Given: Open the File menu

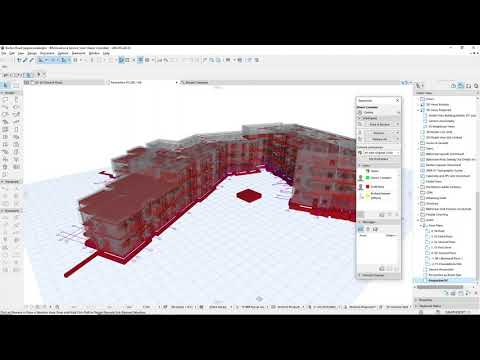Looking at the screenshot, I should pyautogui.click(x=4, y=53).
